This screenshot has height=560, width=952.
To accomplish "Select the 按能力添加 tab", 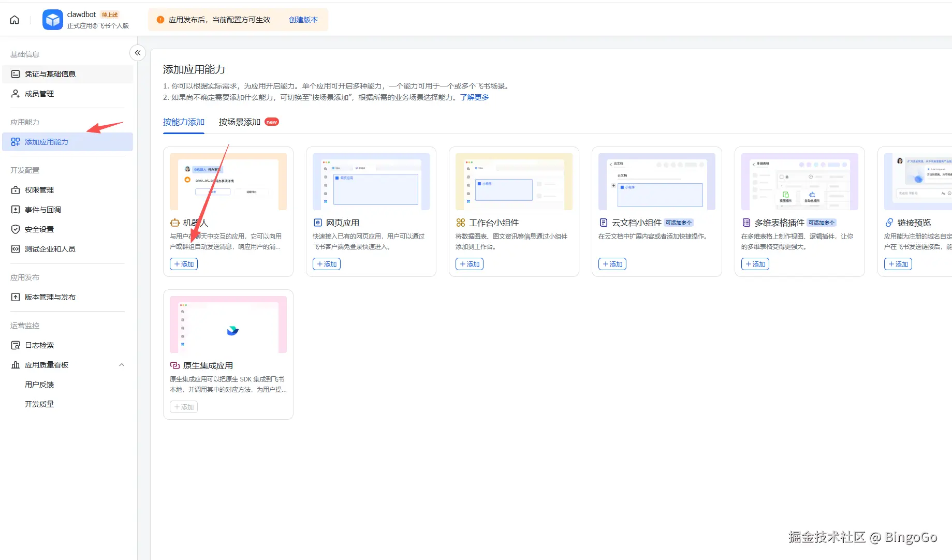I will point(183,122).
